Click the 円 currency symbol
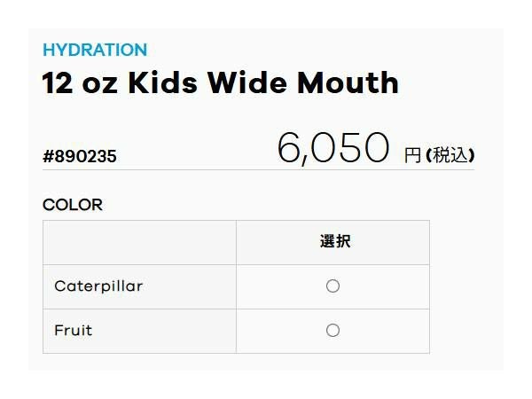The width and height of the screenshot is (532, 399). tap(412, 156)
